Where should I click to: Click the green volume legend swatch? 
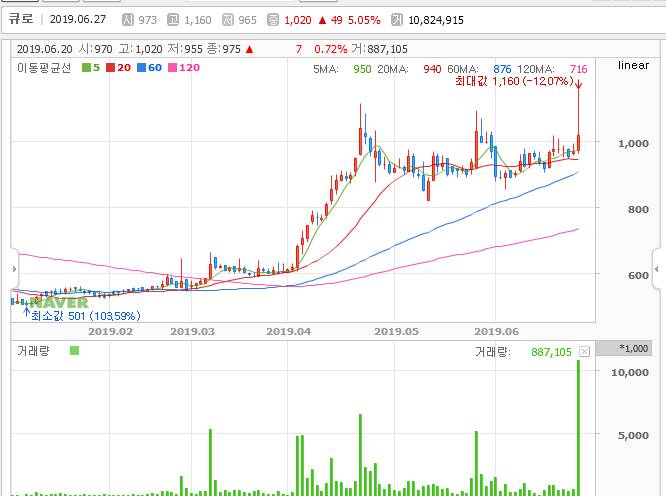74,351
